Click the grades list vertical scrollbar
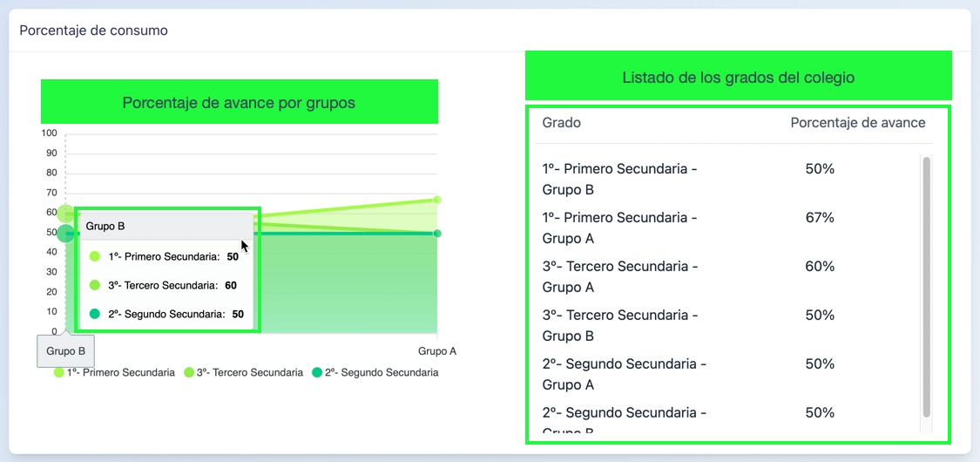This screenshot has width=980, height=462. (926, 287)
